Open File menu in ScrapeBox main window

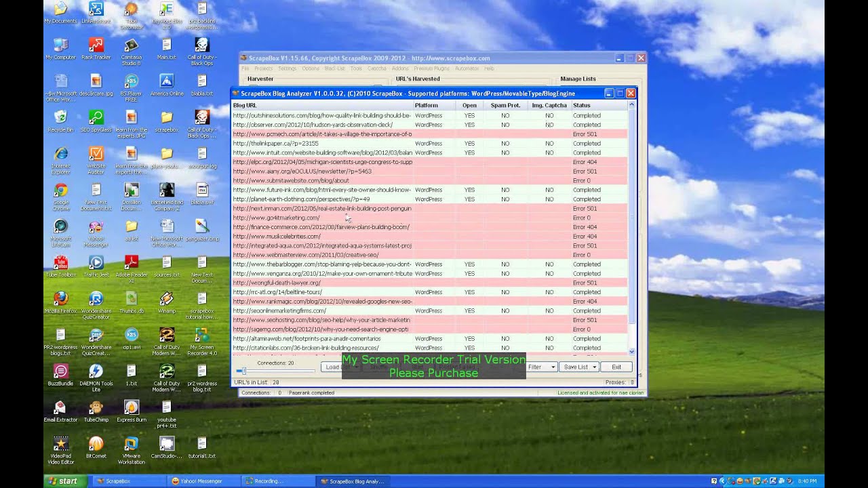pyautogui.click(x=245, y=68)
